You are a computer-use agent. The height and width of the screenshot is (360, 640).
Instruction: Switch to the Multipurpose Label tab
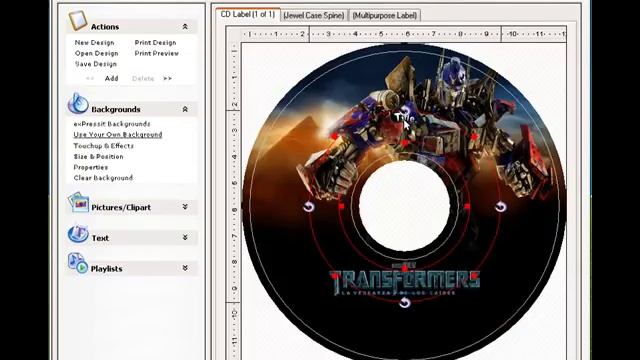tap(384, 16)
